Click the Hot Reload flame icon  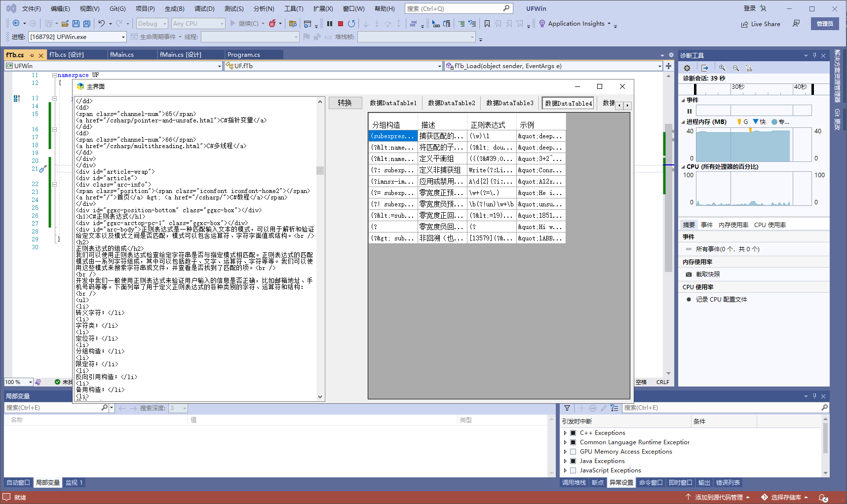(272, 23)
